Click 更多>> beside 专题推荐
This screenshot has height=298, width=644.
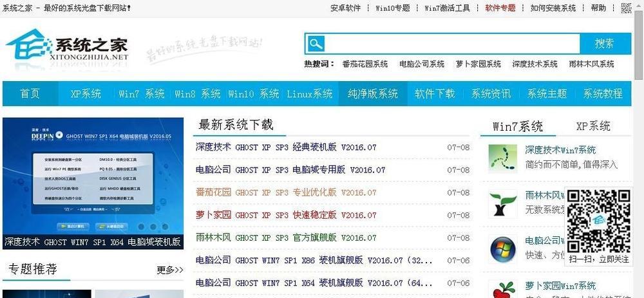170,270
